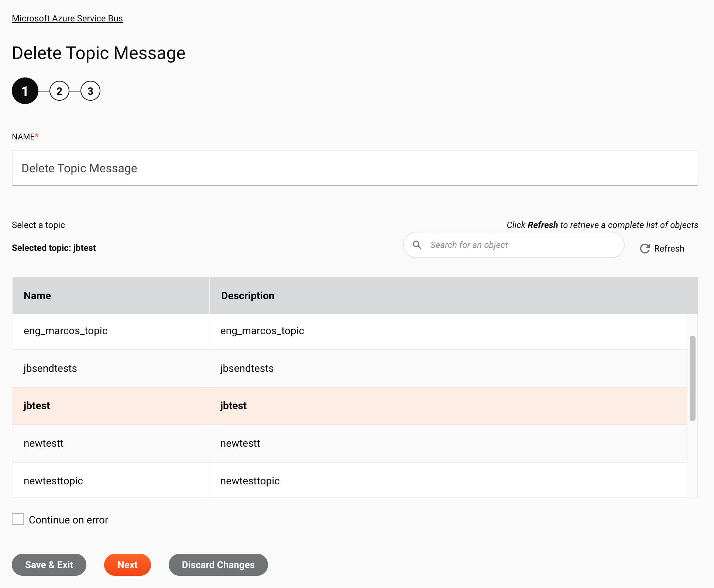Image resolution: width=714 pixels, height=588 pixels.
Task: Click the Search for an object field
Action: coord(514,244)
